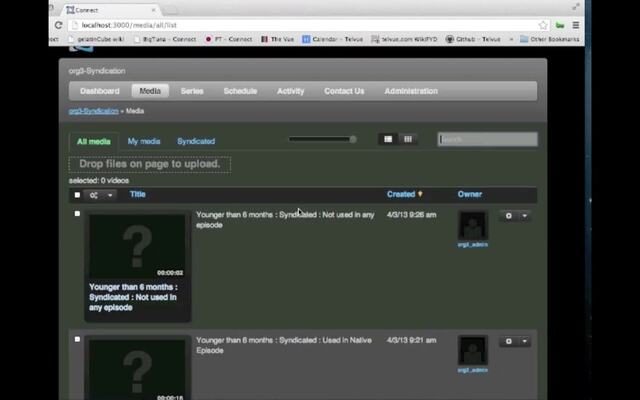Click org3_admin avatar on second video
This screenshot has width=640, height=400.
pyautogui.click(x=472, y=350)
